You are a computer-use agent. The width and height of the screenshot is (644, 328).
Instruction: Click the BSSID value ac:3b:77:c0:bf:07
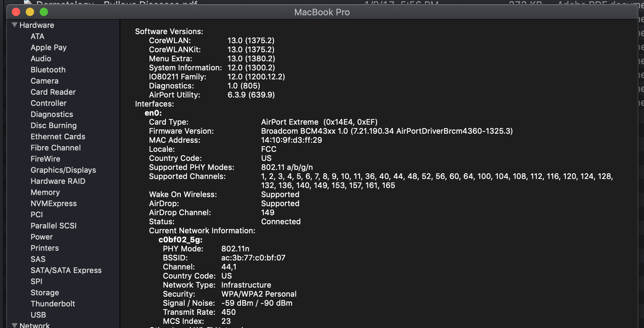(x=253, y=258)
